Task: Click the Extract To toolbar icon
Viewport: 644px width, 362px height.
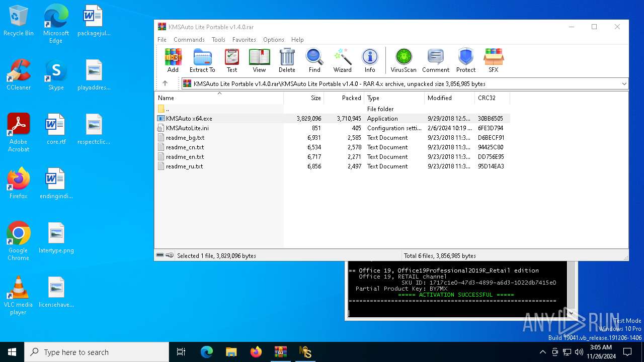Action: pos(202,60)
